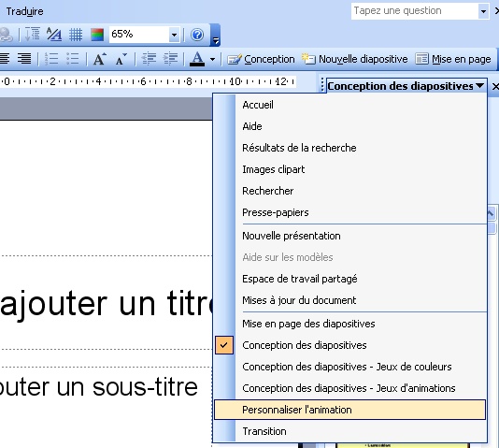Click the numbered list icon
Screen dimensions: 499x448
(x=51, y=59)
